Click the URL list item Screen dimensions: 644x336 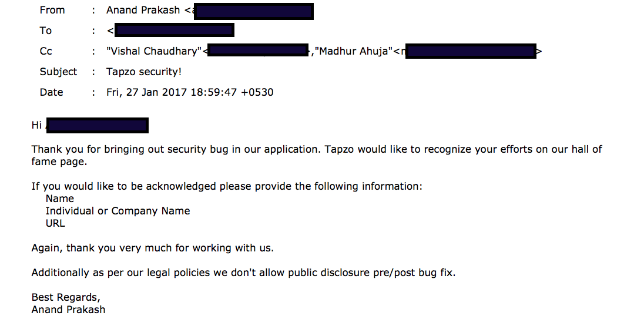pyautogui.click(x=55, y=223)
